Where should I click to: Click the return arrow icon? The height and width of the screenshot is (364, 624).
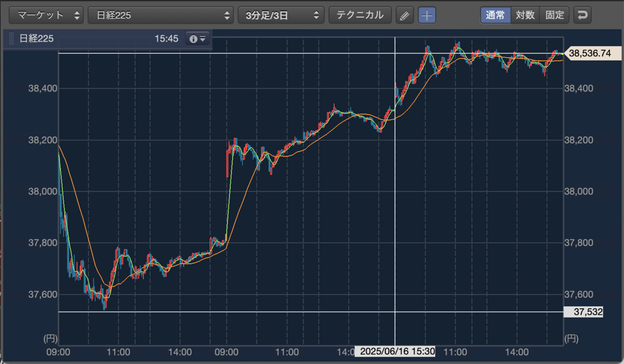pyautogui.click(x=582, y=15)
